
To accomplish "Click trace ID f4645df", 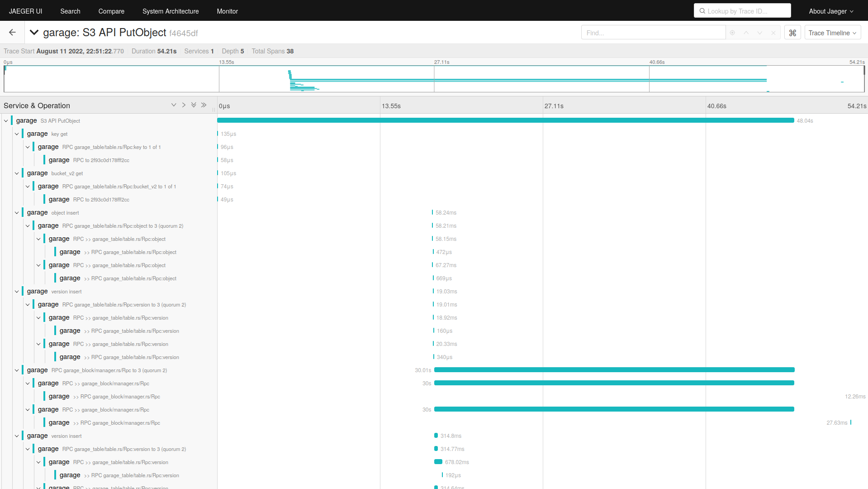I will pyautogui.click(x=184, y=33).
